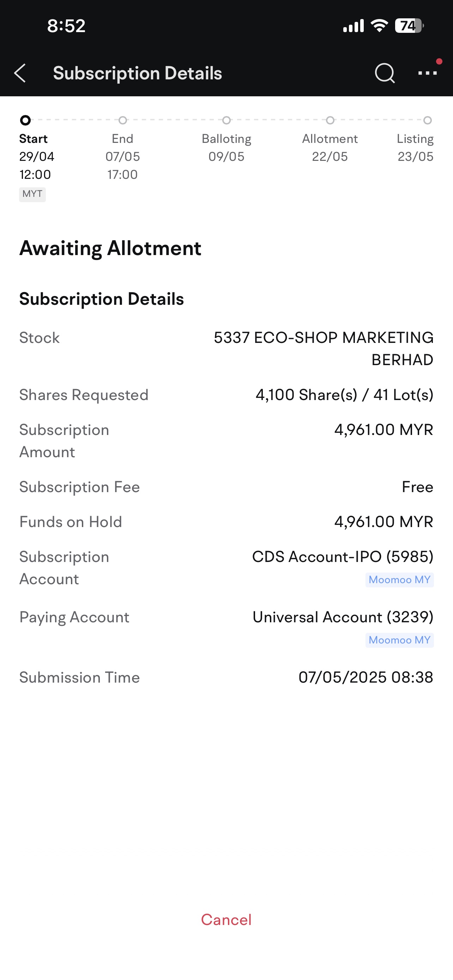Viewport: 453px width, 980px height.
Task: Select the Allotment timeline marker
Action: [330, 120]
